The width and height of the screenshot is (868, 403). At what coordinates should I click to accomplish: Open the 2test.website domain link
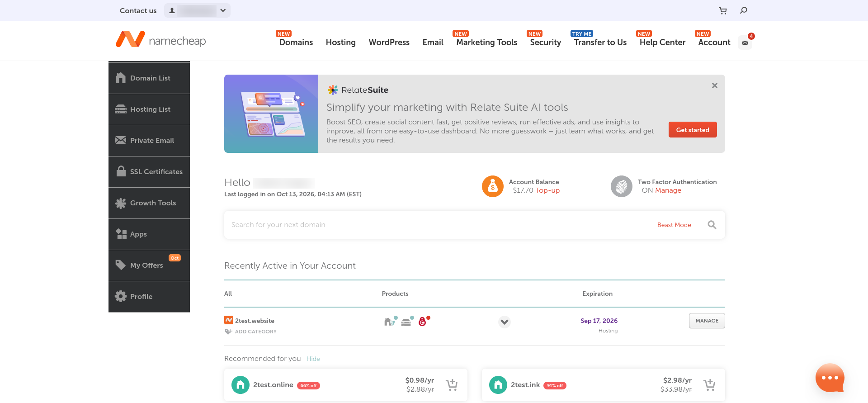[255, 321]
